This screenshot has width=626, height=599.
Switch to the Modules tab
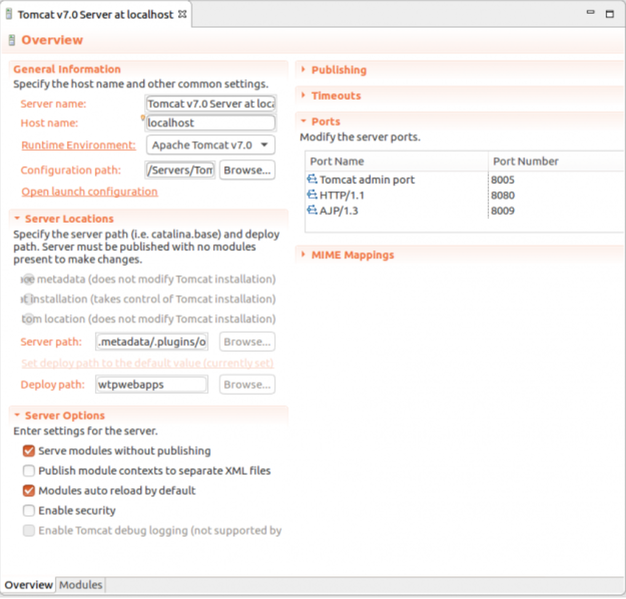(81, 585)
